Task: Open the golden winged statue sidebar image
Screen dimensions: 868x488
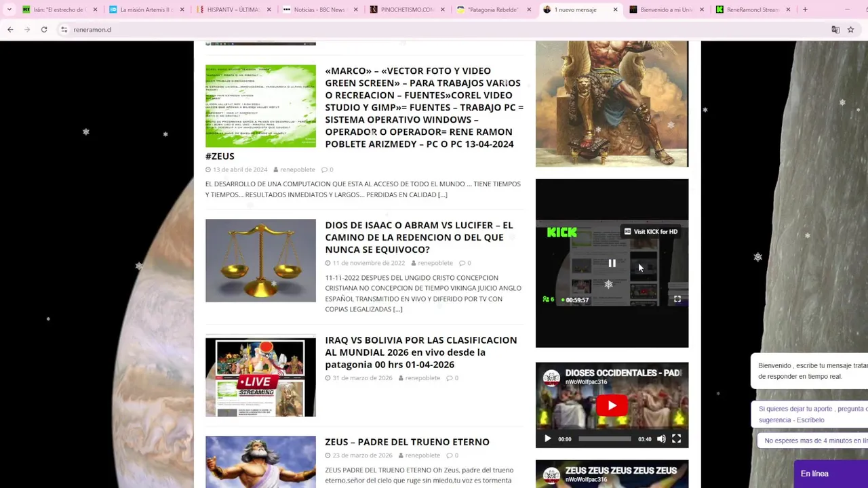Action: tap(612, 104)
